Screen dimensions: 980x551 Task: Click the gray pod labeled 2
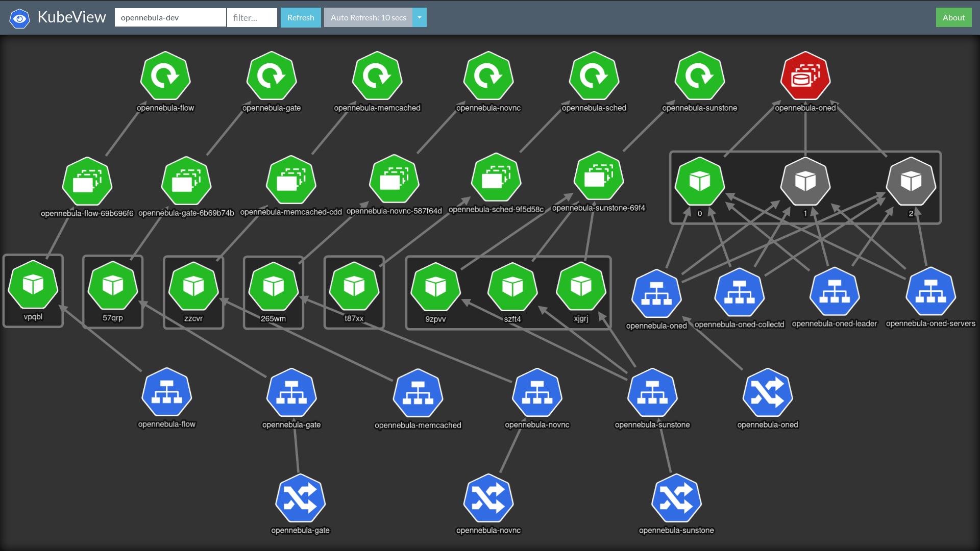tap(912, 181)
